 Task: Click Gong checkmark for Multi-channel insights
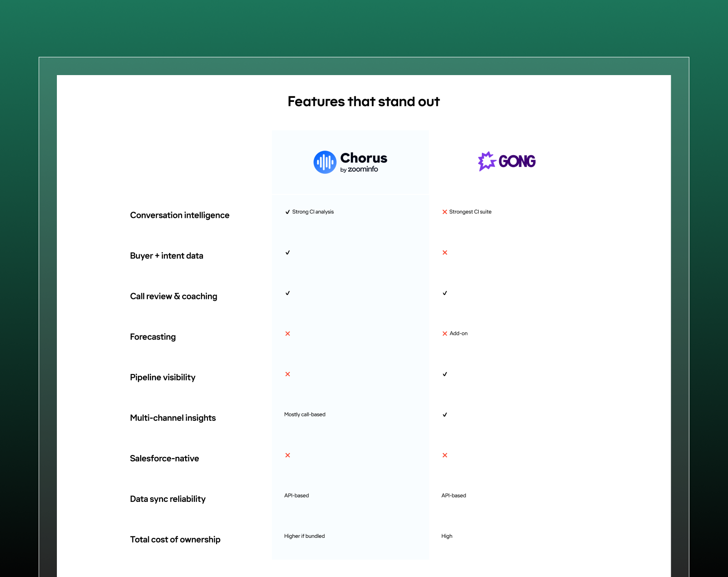pos(445,415)
